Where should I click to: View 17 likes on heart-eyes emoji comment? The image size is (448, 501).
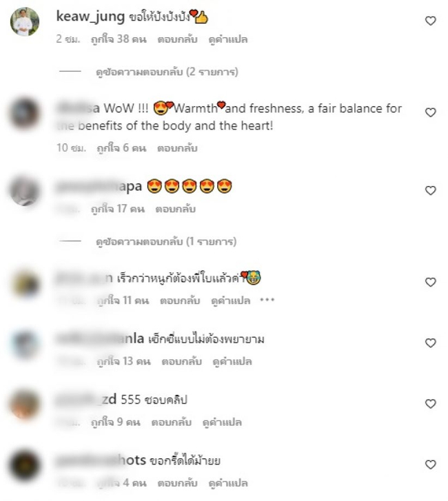point(118,209)
